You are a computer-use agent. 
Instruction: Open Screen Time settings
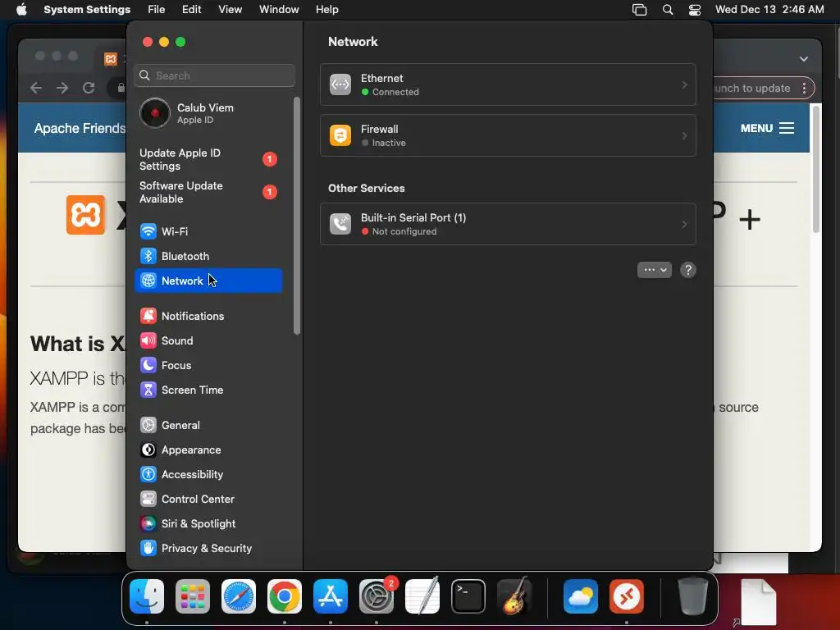pyautogui.click(x=208, y=390)
